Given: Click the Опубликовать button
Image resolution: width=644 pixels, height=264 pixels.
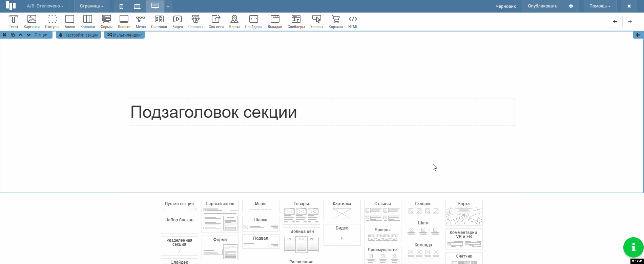Looking at the screenshot, I should (x=542, y=6).
